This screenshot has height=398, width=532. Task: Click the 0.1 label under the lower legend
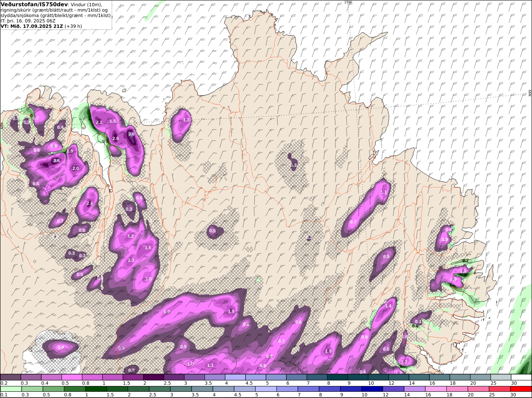[4, 395]
